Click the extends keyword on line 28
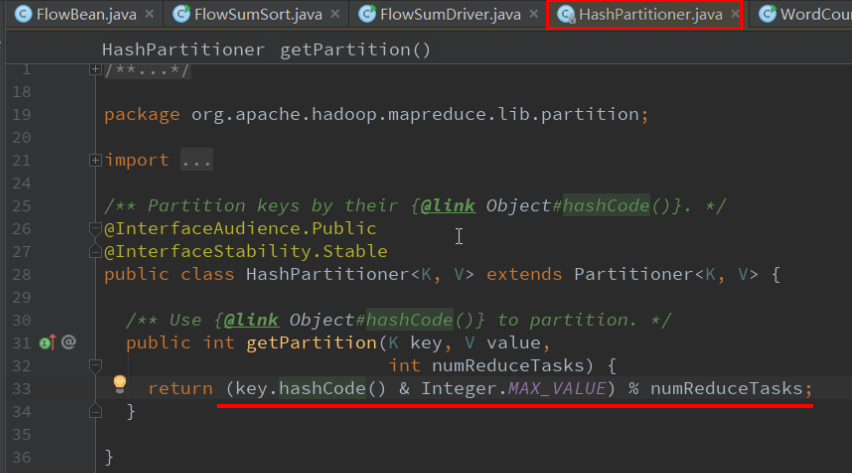This screenshot has height=473, width=852. tap(524, 274)
